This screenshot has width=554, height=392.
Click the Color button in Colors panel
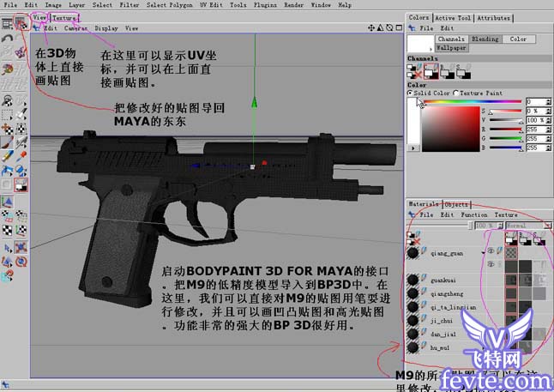coord(518,39)
